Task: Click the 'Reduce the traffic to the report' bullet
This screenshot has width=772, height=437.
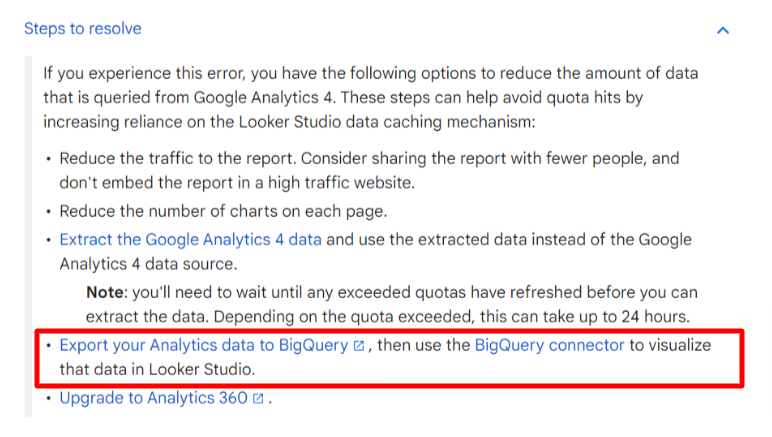Action: 369,170
